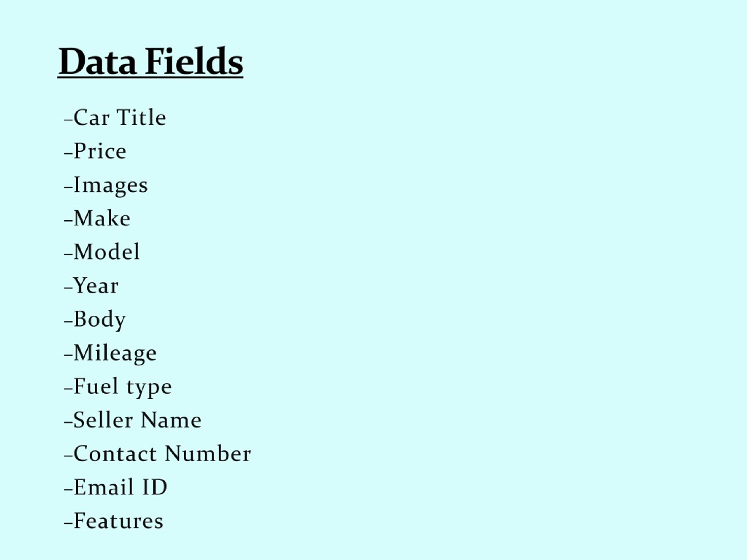The width and height of the screenshot is (747, 560).
Task: Select the Features list item
Action: click(114, 521)
